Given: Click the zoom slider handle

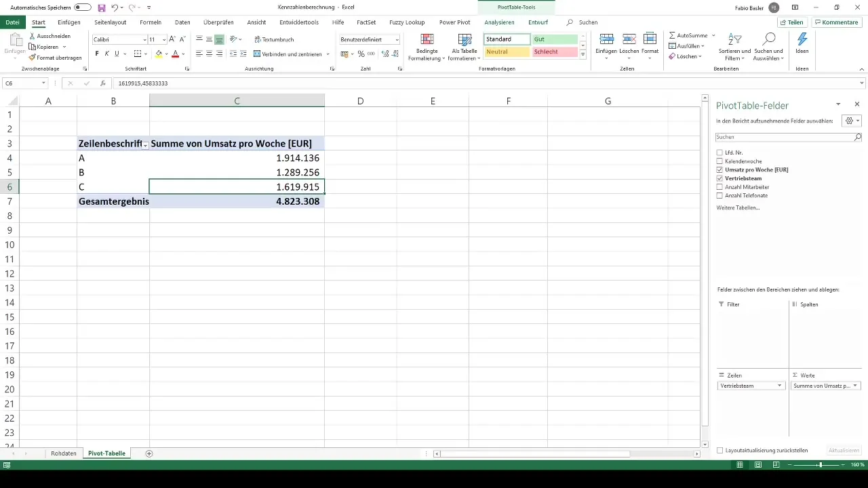Looking at the screenshot, I should 821,465.
